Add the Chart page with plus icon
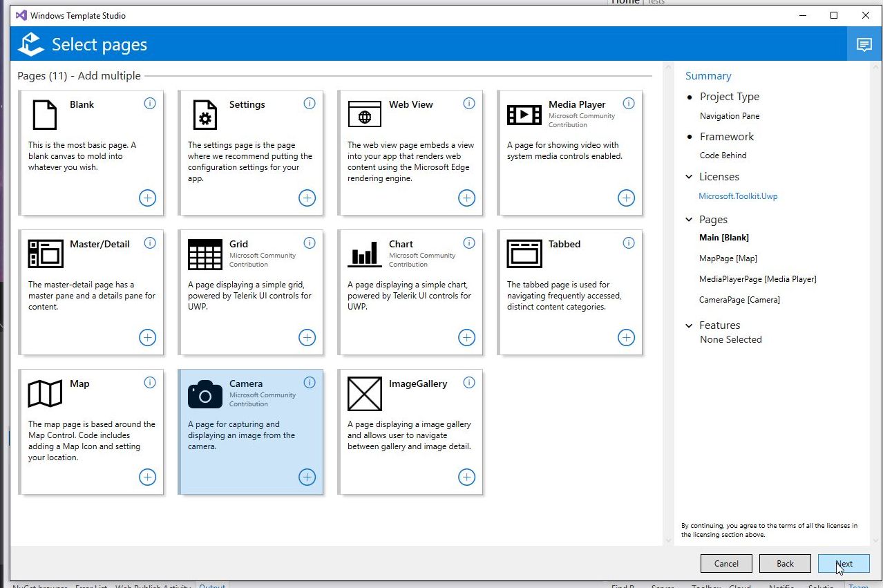 pyautogui.click(x=466, y=338)
